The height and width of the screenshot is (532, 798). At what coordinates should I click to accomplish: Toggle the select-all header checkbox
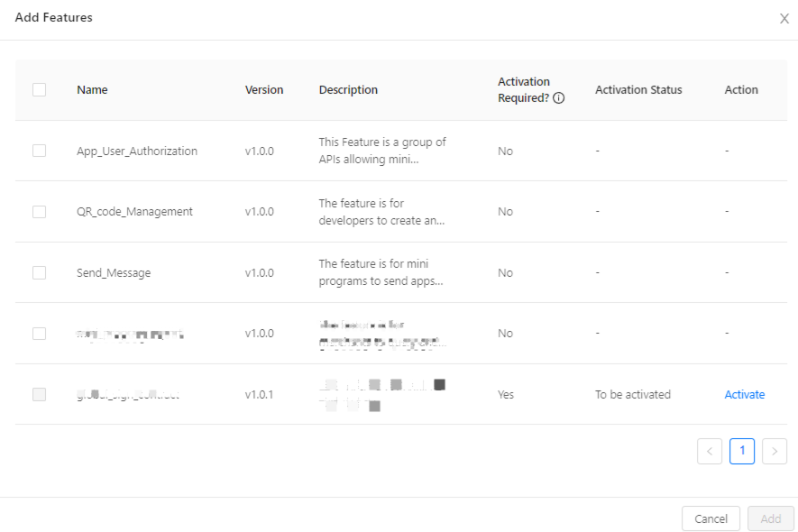pyautogui.click(x=39, y=89)
